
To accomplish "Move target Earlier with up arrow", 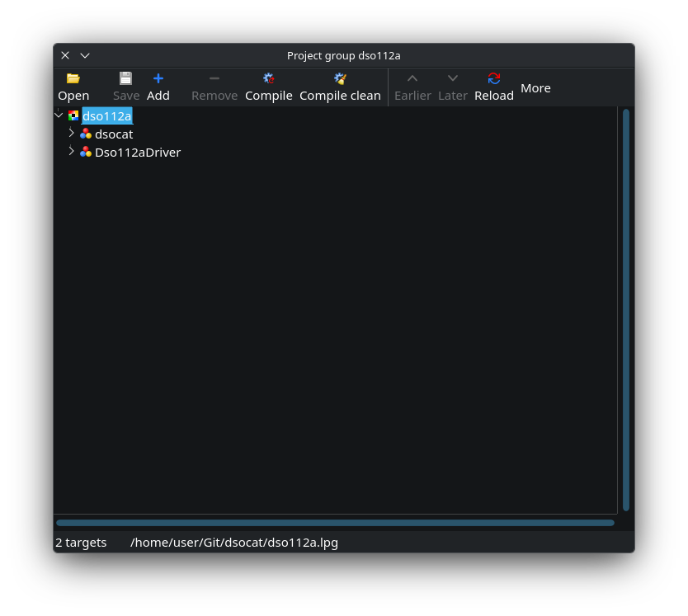I will (412, 87).
